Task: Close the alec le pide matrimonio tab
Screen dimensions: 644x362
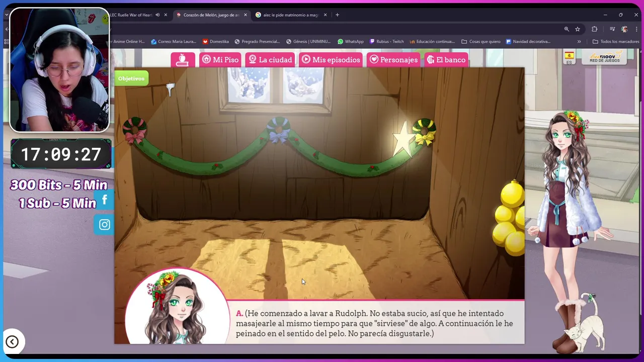Action: click(325, 15)
